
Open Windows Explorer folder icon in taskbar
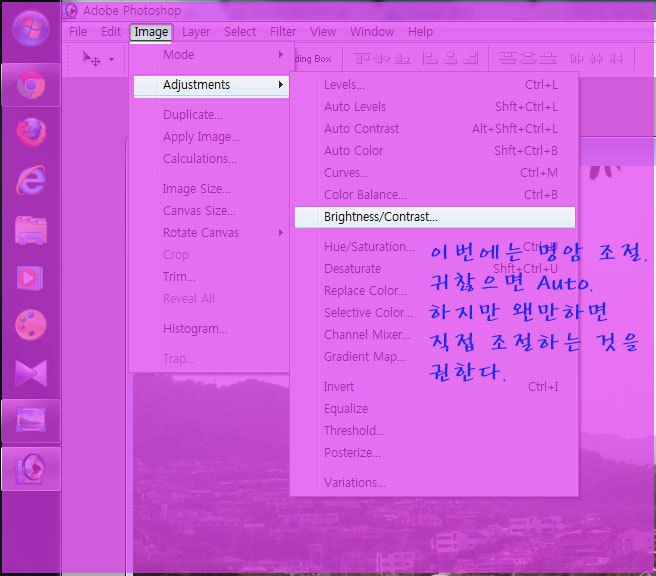click(31, 230)
